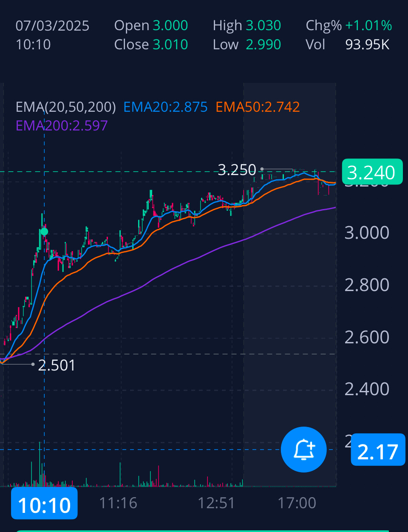Tap the Close 3.010 value
408x532 pixels.
(x=151, y=44)
